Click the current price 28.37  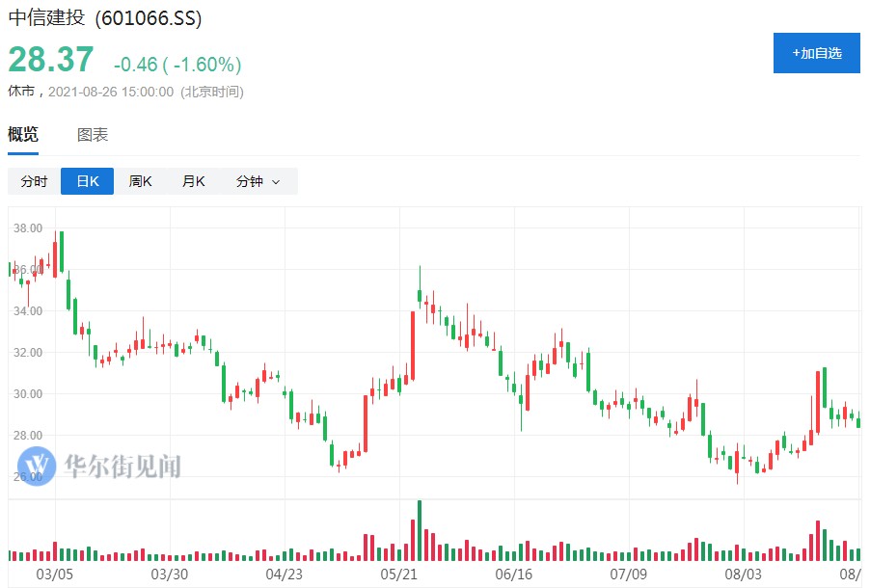(51, 61)
